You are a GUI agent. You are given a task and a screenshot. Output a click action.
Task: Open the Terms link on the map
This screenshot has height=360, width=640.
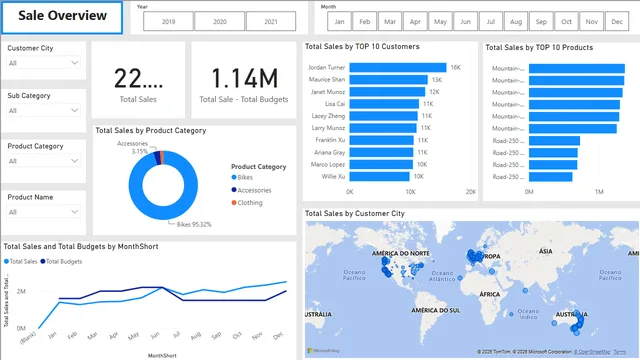coord(620,352)
